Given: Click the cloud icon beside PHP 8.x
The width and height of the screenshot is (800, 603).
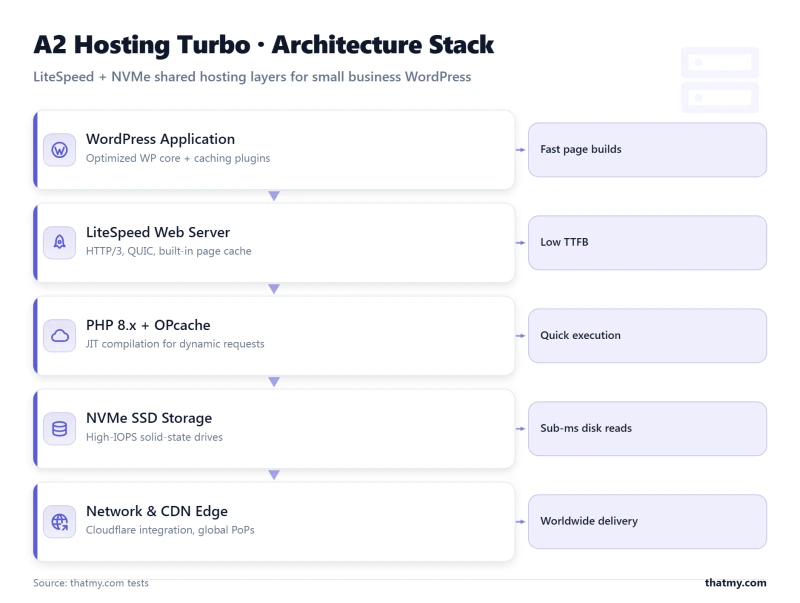Looking at the screenshot, I should pos(60,336).
